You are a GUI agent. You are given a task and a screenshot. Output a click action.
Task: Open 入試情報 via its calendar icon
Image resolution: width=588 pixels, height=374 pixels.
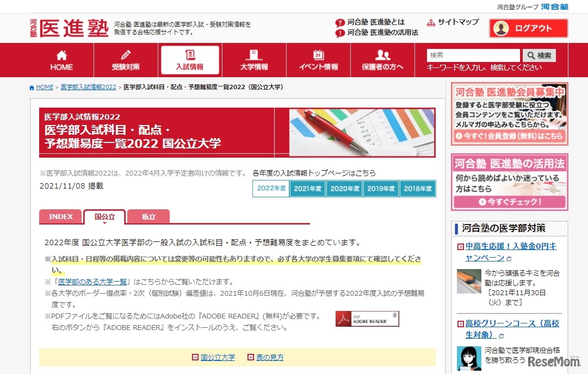tap(189, 54)
